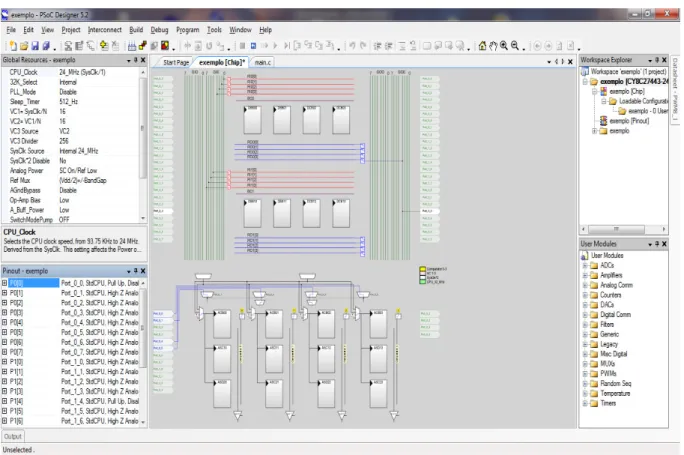The image size is (684, 455).
Task: Expand the Counters user module folder
Action: [x=585, y=295]
